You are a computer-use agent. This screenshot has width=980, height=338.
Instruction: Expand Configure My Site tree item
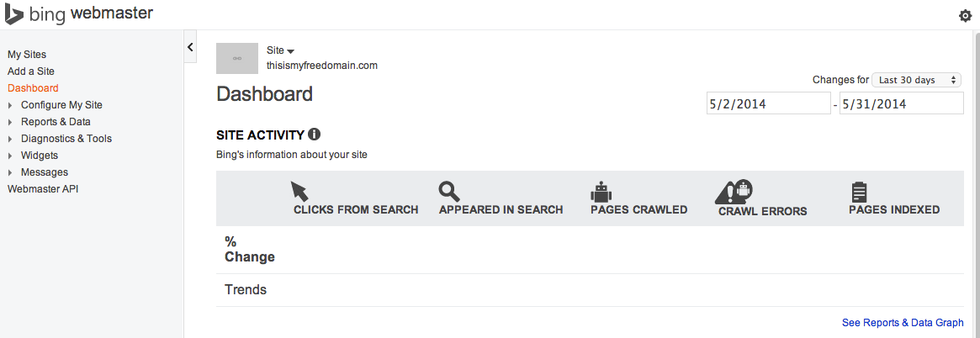point(10,105)
